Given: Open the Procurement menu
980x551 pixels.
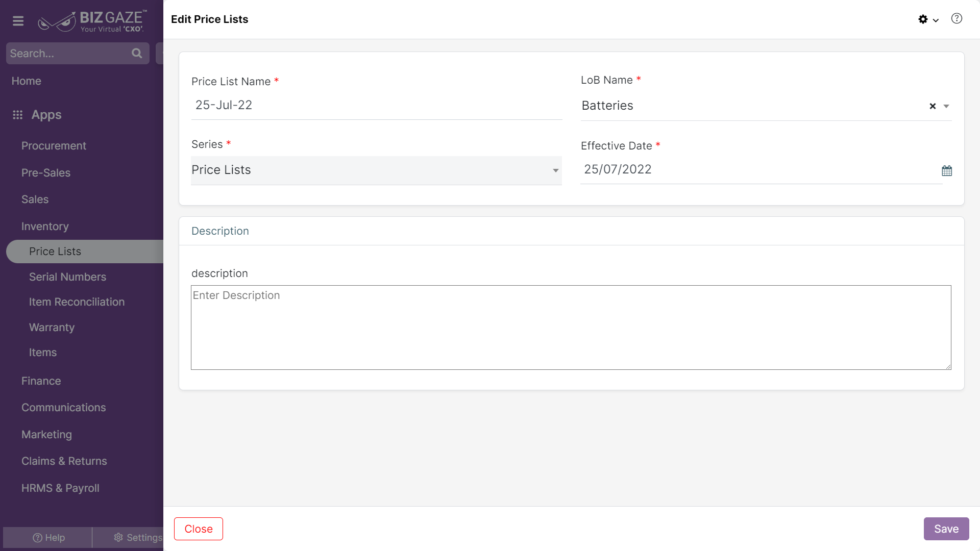Looking at the screenshot, I should [54, 146].
